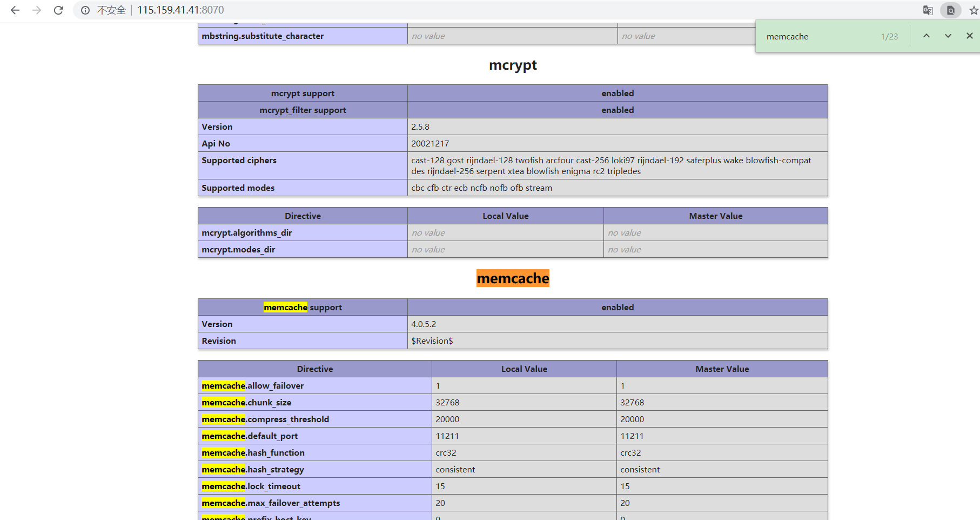The height and width of the screenshot is (520, 980).
Task: Click the memcache support header cell
Action: (x=303, y=308)
